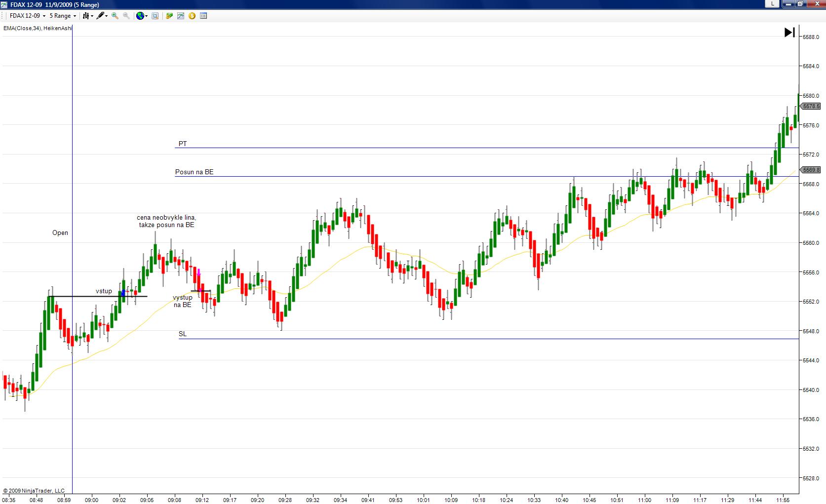Click the 5572.0 price axis label
This screenshot has width=826, height=504.
[811, 155]
